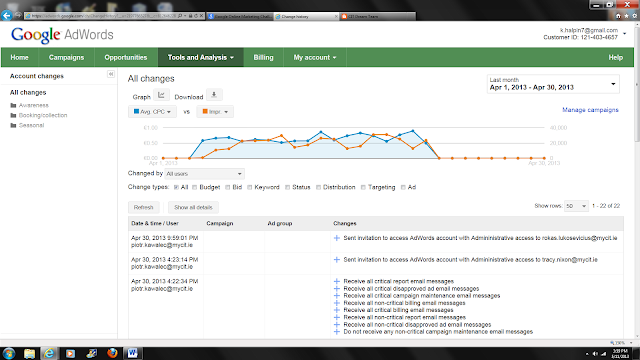Click browser home icon

coord(618,16)
